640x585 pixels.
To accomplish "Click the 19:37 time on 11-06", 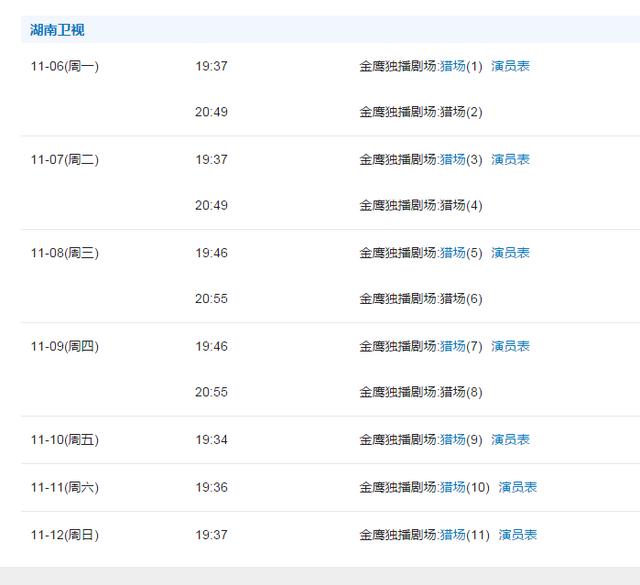I will point(211,66).
